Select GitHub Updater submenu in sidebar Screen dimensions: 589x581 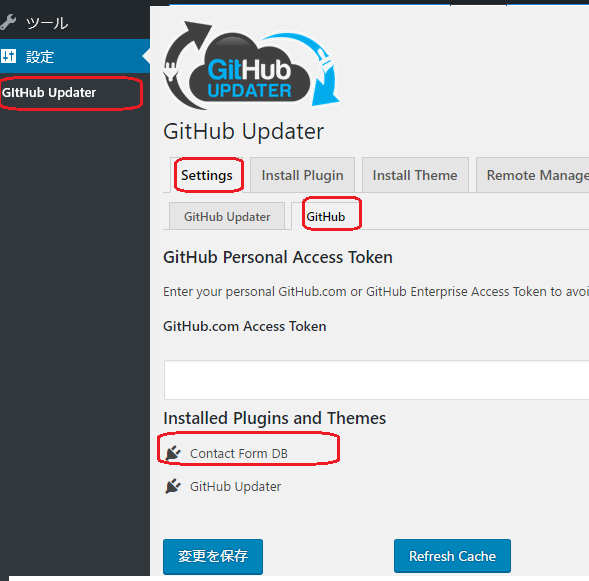pyautogui.click(x=49, y=92)
